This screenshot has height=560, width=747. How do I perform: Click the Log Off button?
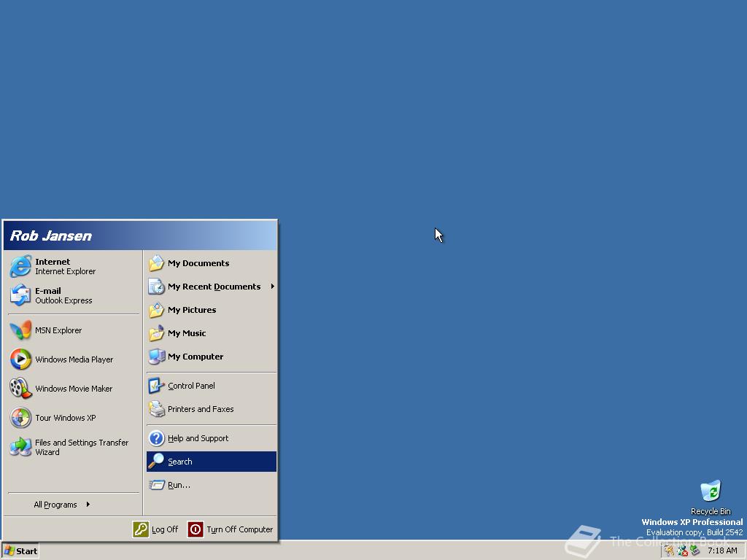155,529
